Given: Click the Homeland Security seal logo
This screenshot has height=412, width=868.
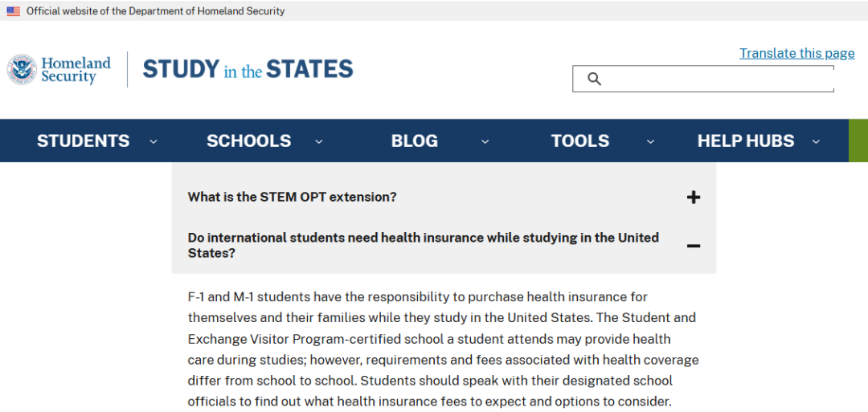Looking at the screenshot, I should 22,70.
